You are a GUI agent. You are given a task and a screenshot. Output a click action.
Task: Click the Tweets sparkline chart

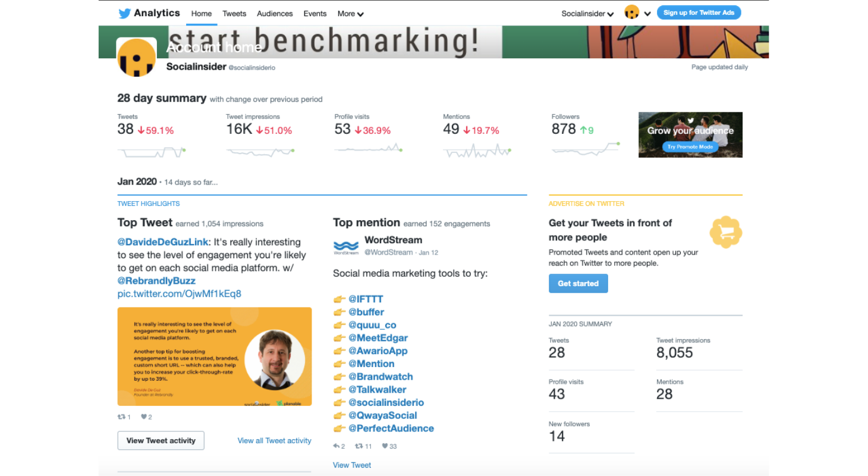coord(152,152)
